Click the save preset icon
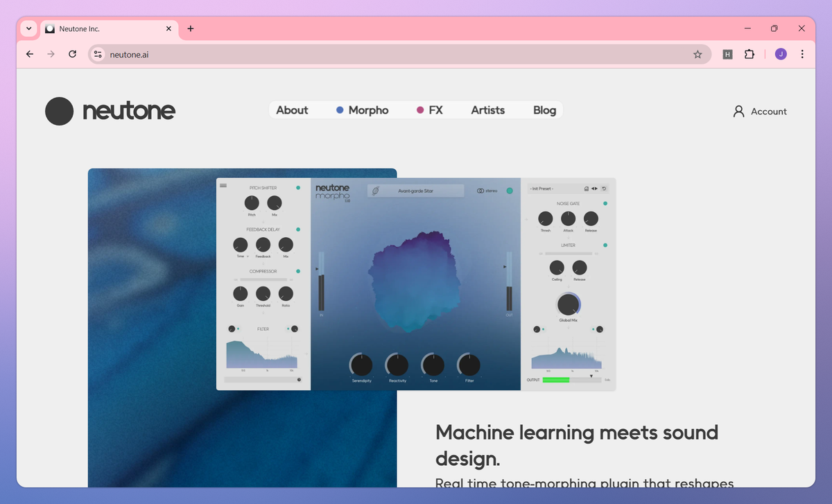 pos(587,189)
